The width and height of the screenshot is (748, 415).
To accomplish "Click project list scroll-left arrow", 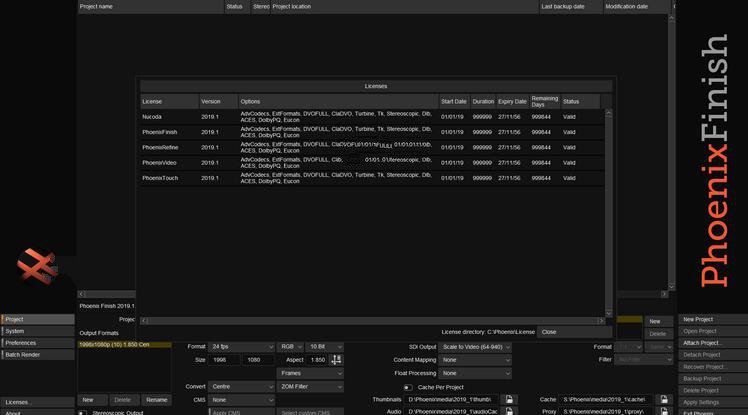I will [x=82, y=294].
